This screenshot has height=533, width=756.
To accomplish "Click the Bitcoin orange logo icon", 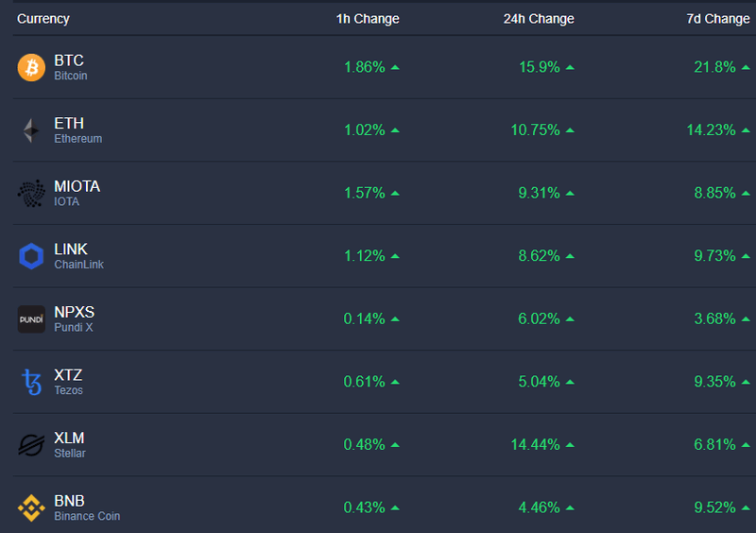I will (x=31, y=67).
